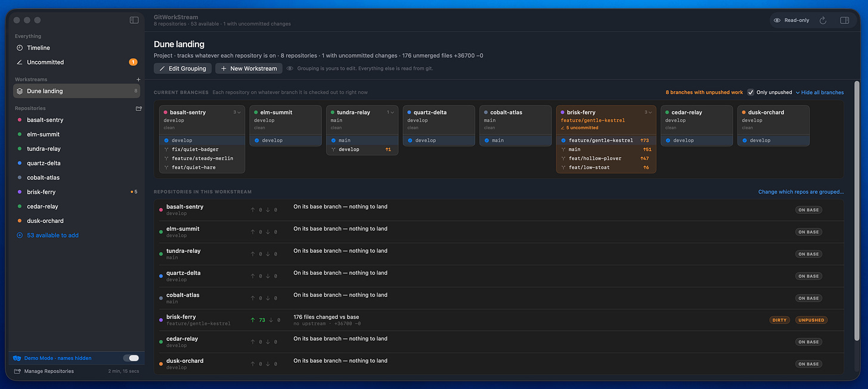Select feature/steady-merlin branch row

pos(202,158)
